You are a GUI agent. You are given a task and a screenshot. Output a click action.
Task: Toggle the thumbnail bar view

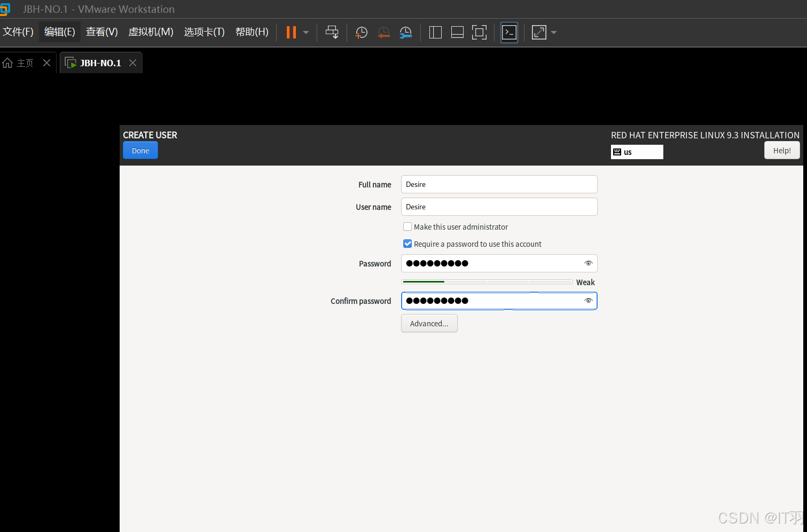click(457, 33)
